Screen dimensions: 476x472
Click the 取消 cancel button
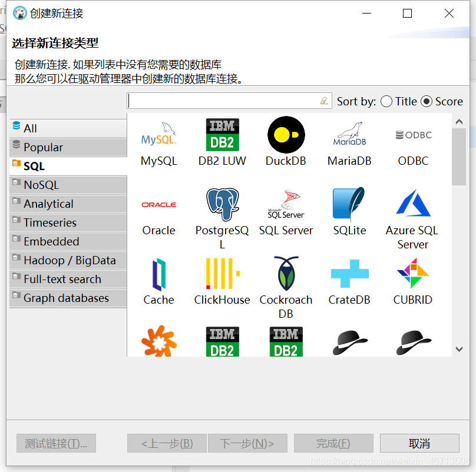click(419, 443)
